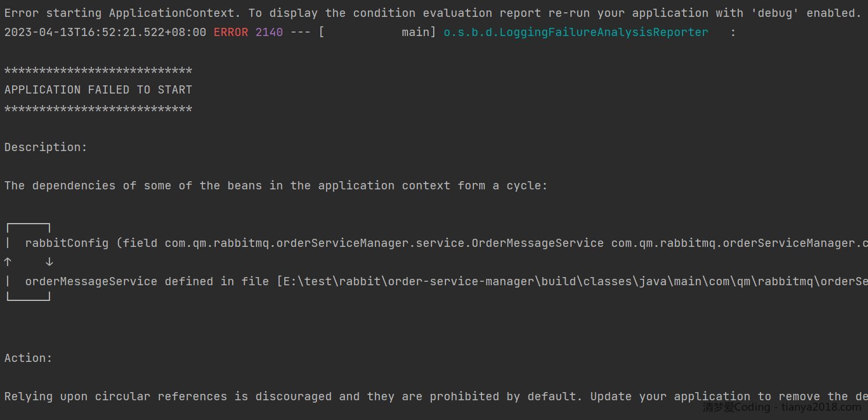Click the purple process ID 2140
868x420 pixels.
(269, 33)
